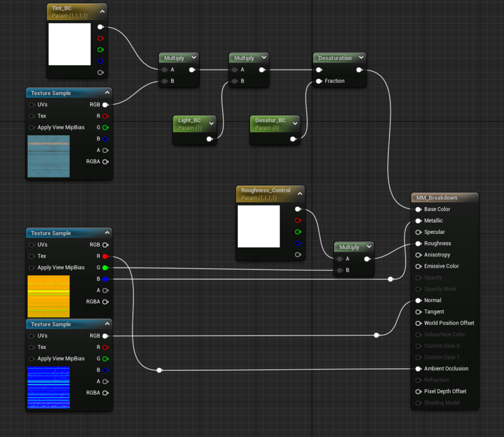Click the output pin of Desatur_BC node

[x=293, y=139]
